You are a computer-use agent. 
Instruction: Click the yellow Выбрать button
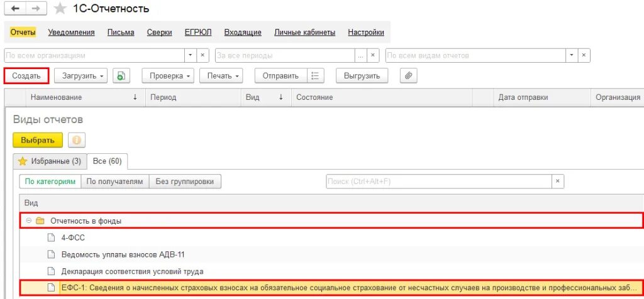(38, 140)
